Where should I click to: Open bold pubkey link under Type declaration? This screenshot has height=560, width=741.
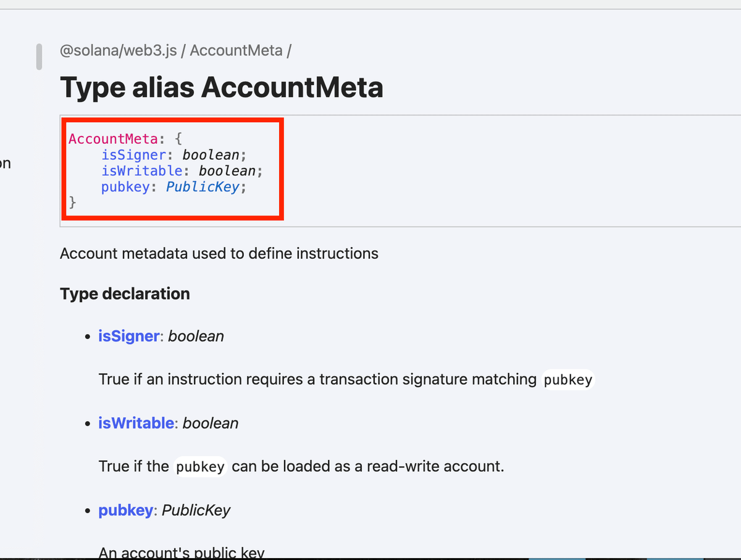[x=126, y=511]
